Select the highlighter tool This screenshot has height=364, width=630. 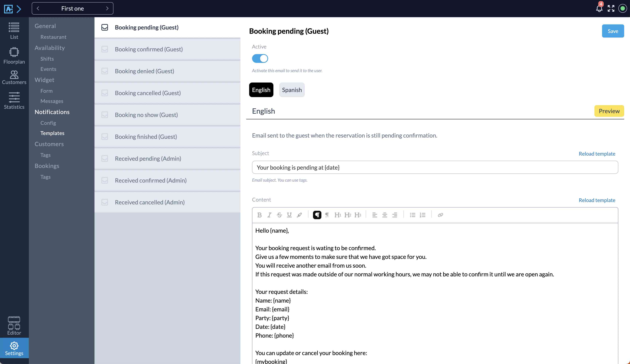click(x=299, y=215)
